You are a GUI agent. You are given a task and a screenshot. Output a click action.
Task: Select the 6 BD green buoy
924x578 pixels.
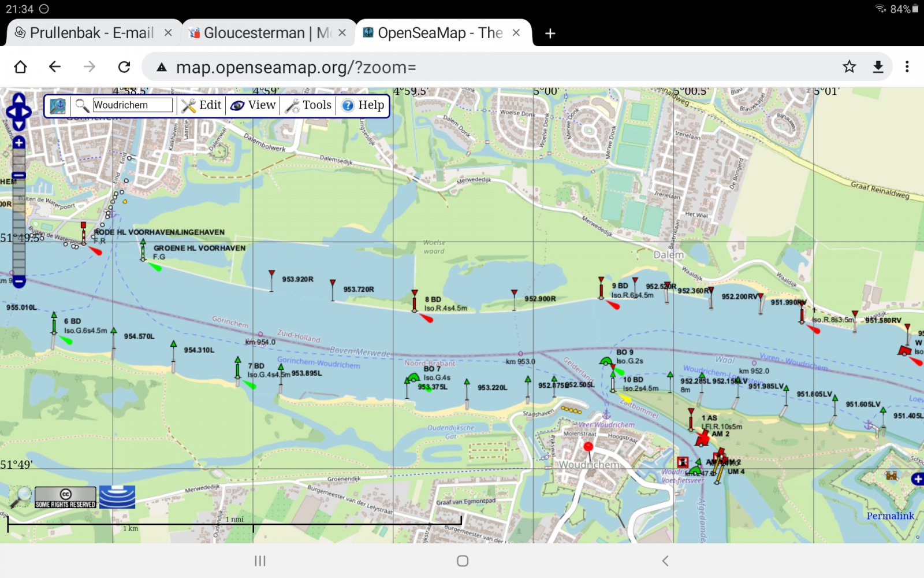pyautogui.click(x=54, y=324)
